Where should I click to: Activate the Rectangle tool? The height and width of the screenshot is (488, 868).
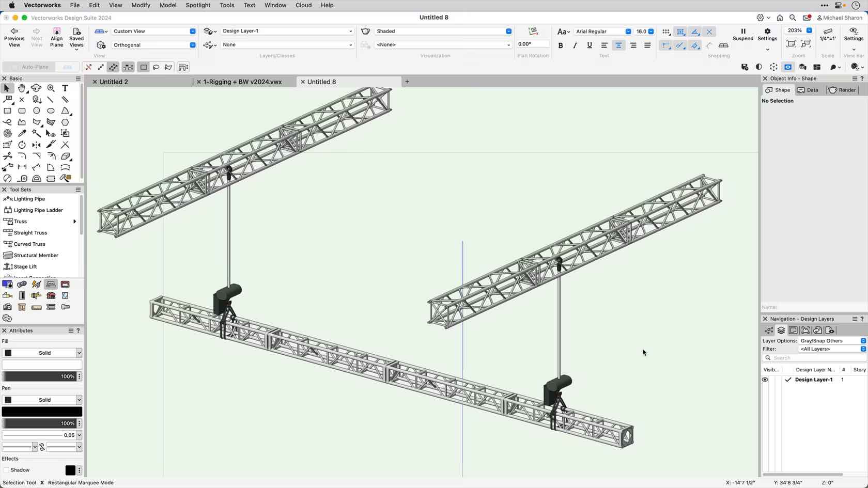click(x=8, y=111)
